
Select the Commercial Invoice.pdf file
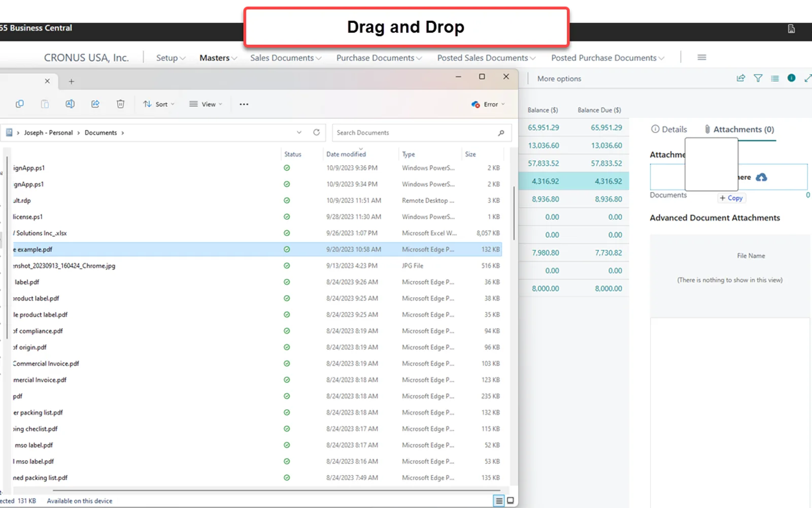click(x=46, y=364)
